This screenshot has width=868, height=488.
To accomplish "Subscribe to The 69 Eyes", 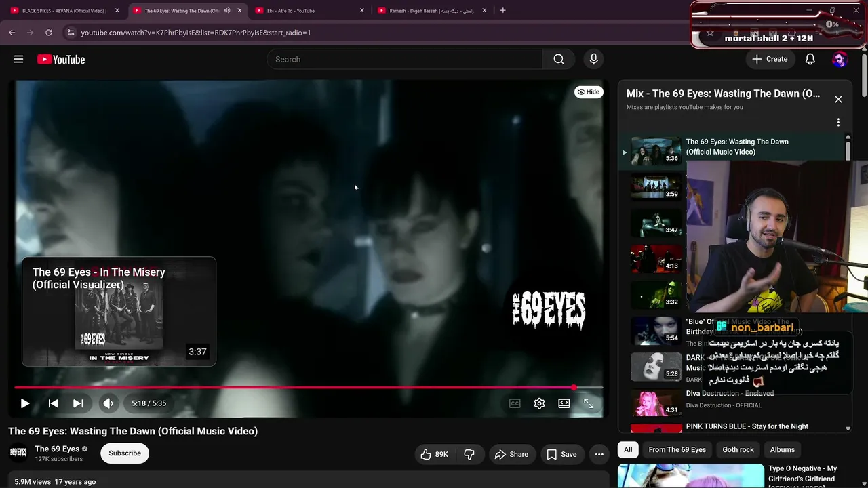I will (125, 453).
